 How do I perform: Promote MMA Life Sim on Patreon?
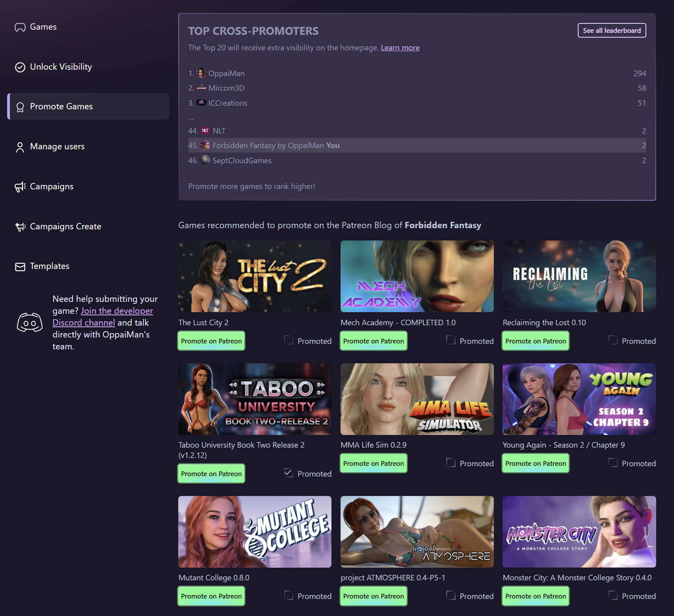coord(373,463)
